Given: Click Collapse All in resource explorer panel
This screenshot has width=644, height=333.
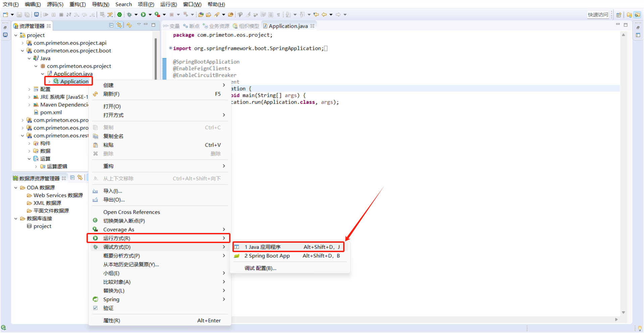Looking at the screenshot, I should point(111,25).
